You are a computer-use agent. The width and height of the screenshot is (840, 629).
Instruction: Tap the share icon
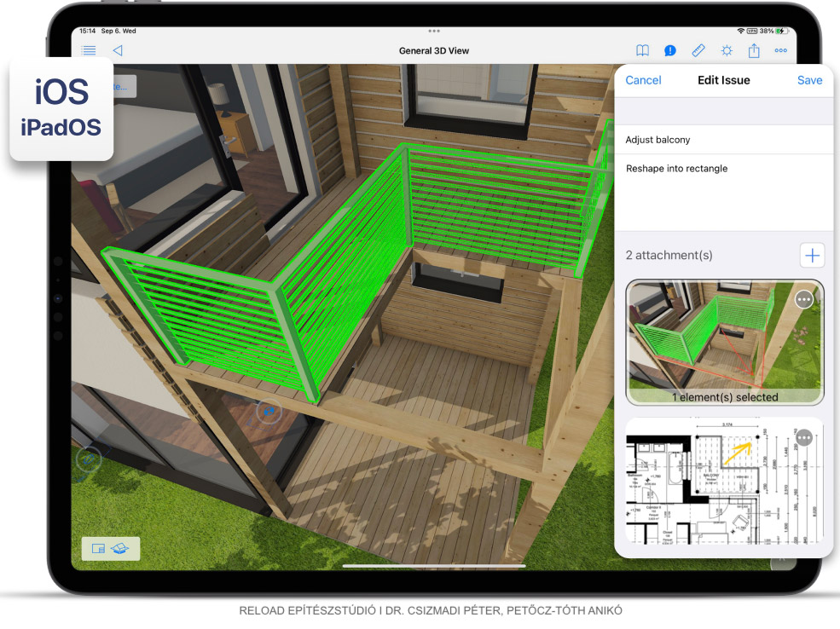[754, 51]
